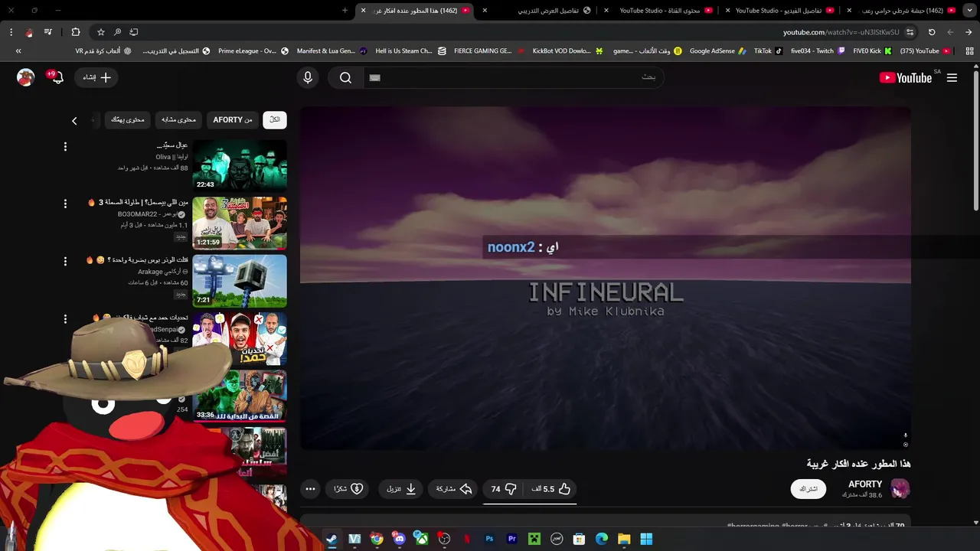Open all bookmarks apps grid icon
980x551 pixels.
(969, 51)
